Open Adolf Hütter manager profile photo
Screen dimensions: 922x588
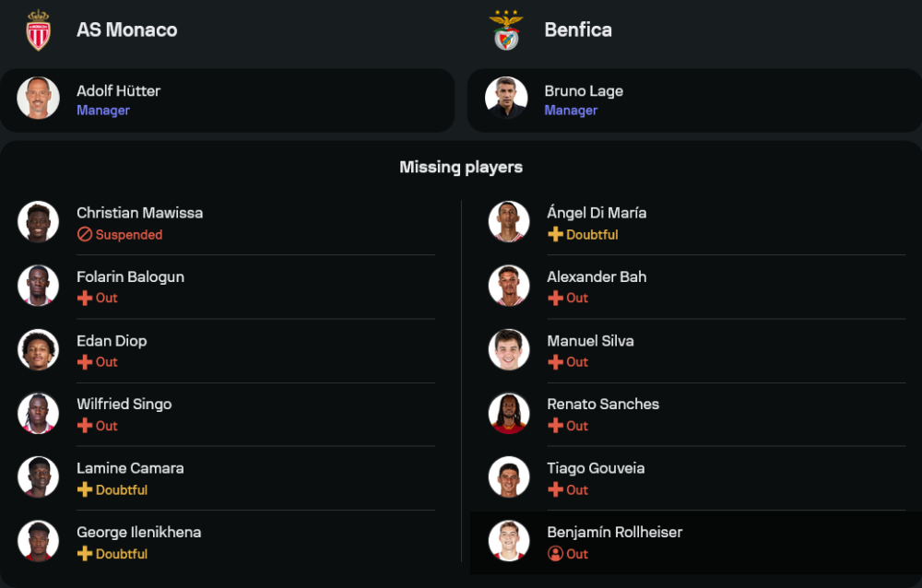[38, 99]
